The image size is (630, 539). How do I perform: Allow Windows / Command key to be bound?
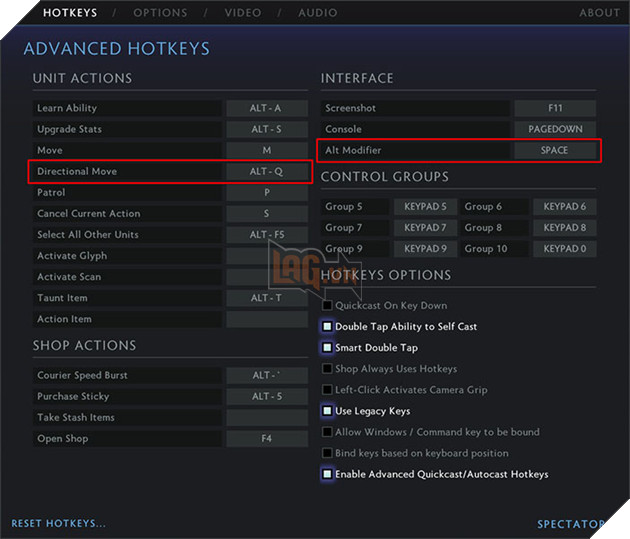[x=327, y=432]
